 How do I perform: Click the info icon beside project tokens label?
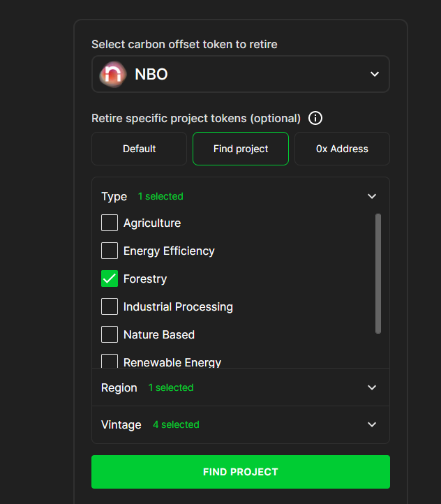click(x=315, y=118)
